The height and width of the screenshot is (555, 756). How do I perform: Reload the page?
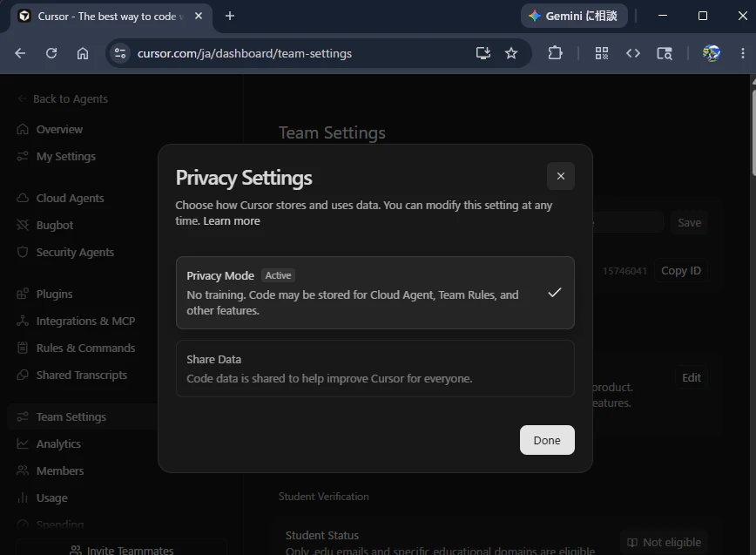(51, 53)
